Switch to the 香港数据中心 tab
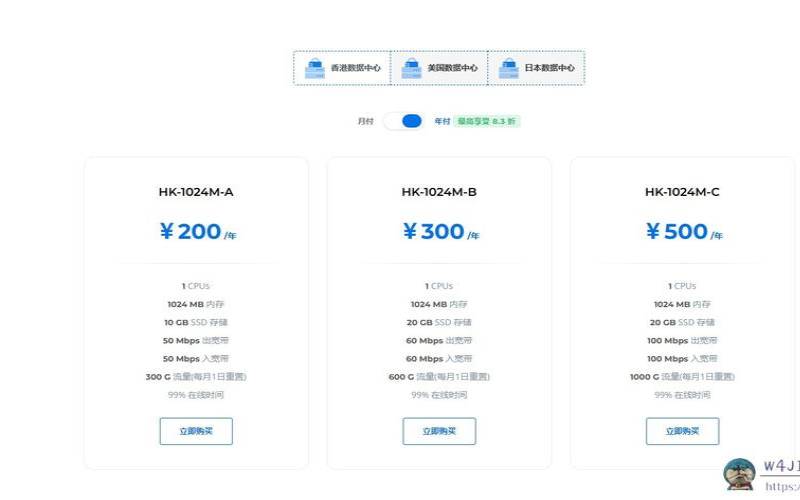The height and width of the screenshot is (500, 800). click(342, 68)
